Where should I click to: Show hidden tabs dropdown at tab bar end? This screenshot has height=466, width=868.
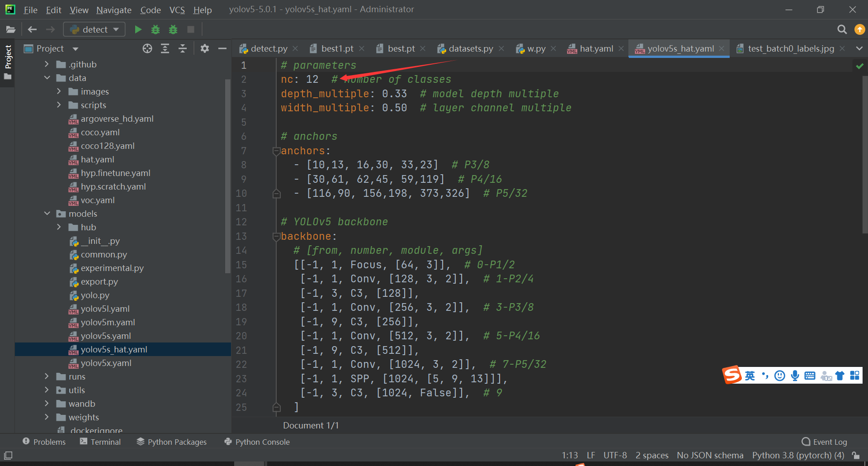859,48
